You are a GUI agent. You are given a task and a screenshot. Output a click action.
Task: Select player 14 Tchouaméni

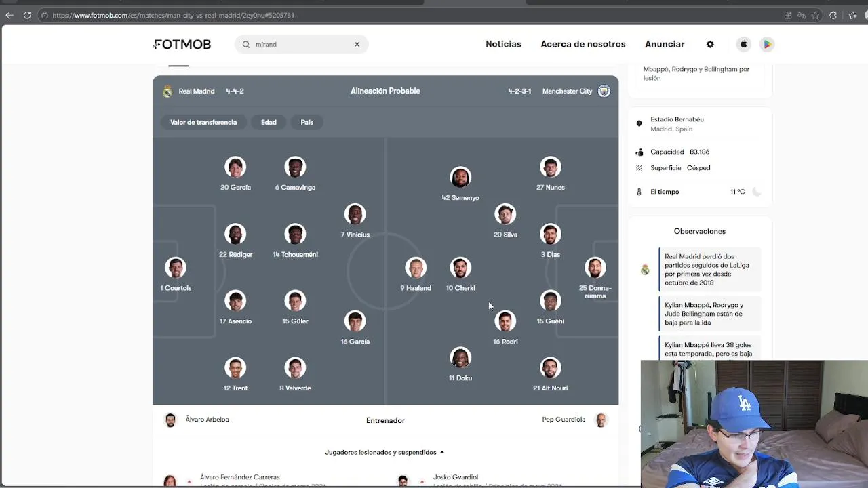coord(295,241)
